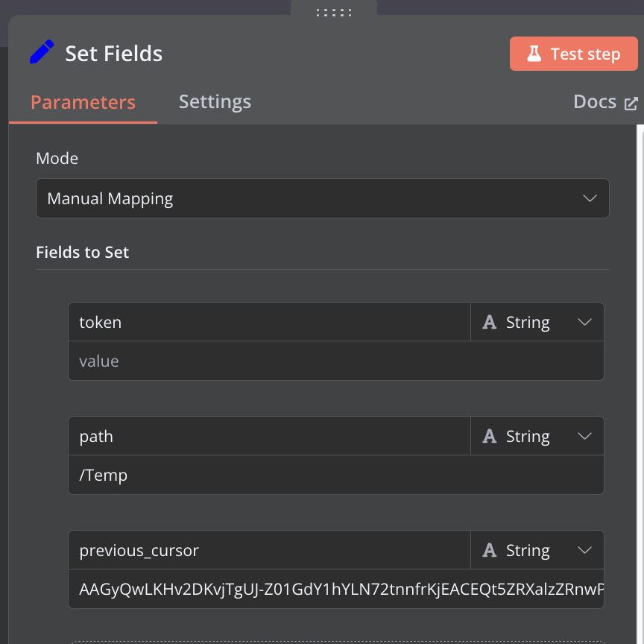Expand the path field type dropdown chevron
Viewport: 644px width, 644px height.
[x=584, y=436]
